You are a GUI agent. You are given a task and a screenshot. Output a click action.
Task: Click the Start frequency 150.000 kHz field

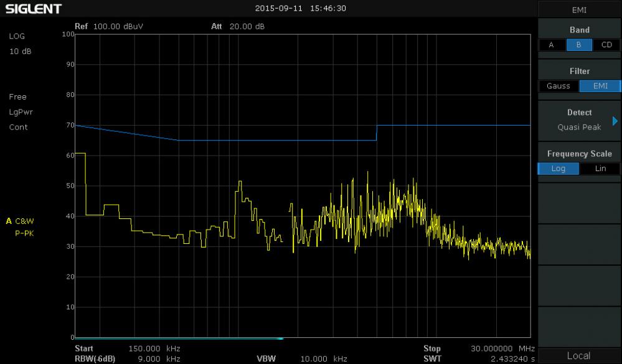pos(125,348)
